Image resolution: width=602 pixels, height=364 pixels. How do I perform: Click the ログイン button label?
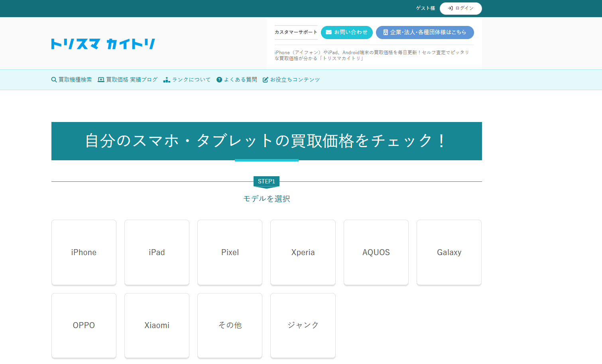pyautogui.click(x=464, y=8)
